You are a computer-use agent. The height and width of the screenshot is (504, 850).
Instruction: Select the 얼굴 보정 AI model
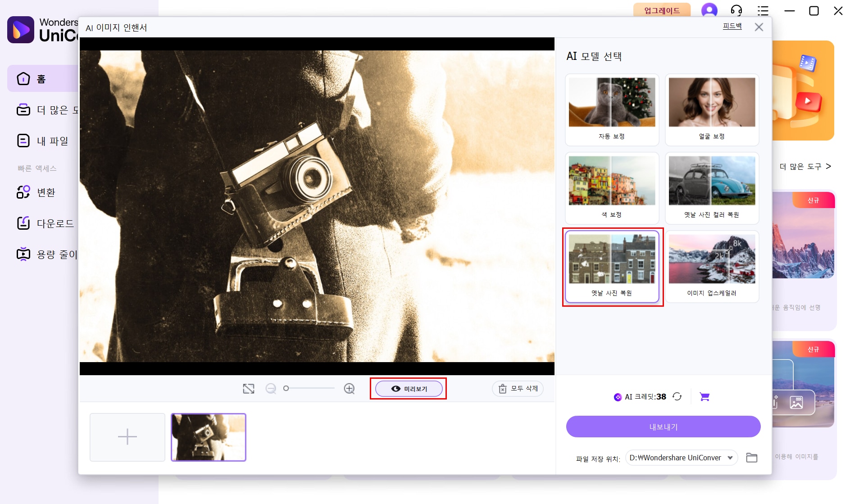[712, 110]
